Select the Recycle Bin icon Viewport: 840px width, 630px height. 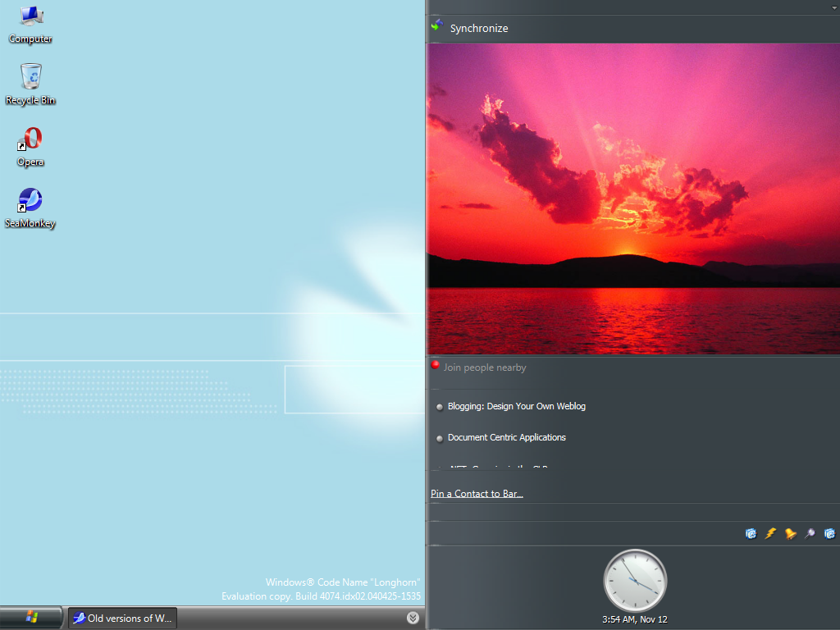[x=30, y=83]
